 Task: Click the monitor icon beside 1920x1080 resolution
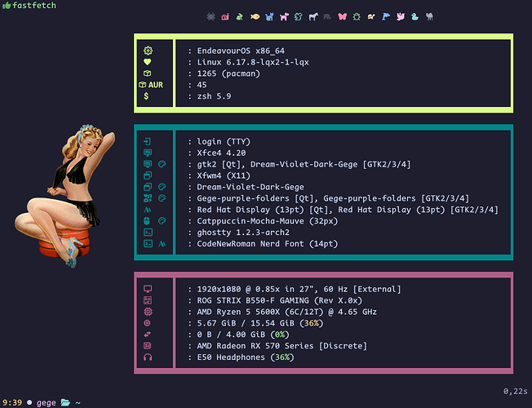[148, 289]
